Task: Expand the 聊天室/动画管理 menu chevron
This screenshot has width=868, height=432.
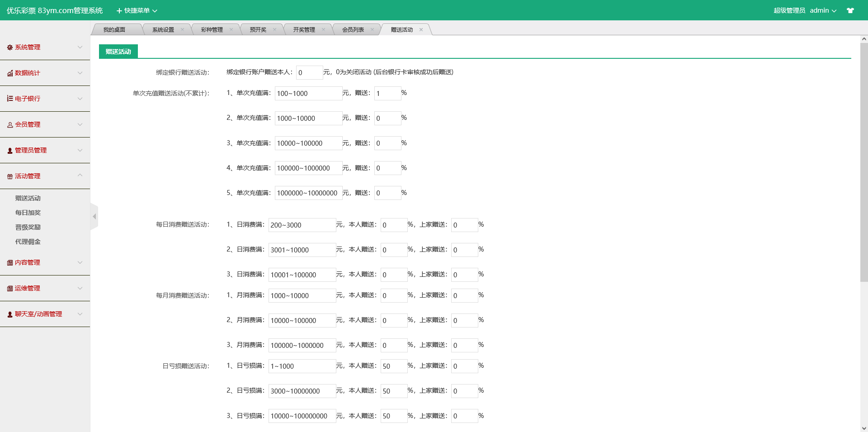Action: pos(80,314)
